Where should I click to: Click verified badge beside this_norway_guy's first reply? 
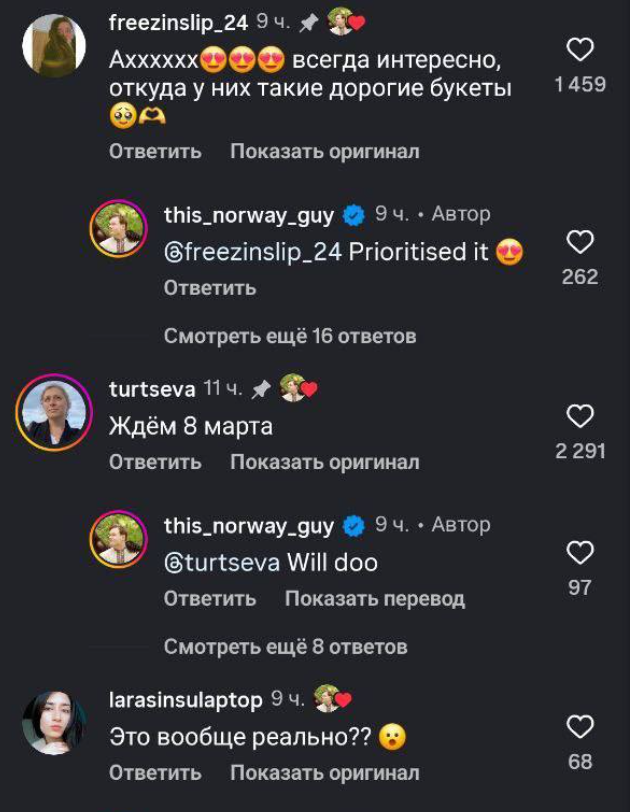tap(354, 214)
